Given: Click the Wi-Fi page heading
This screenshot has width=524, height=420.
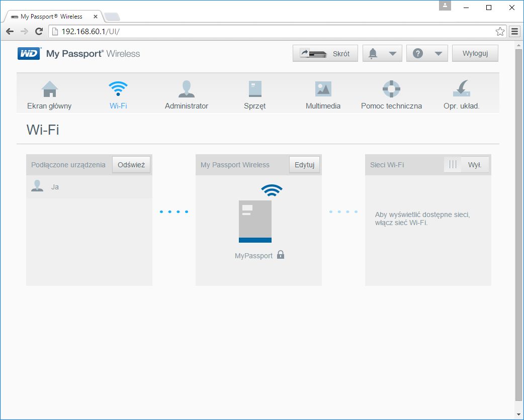Looking at the screenshot, I should 43,130.
